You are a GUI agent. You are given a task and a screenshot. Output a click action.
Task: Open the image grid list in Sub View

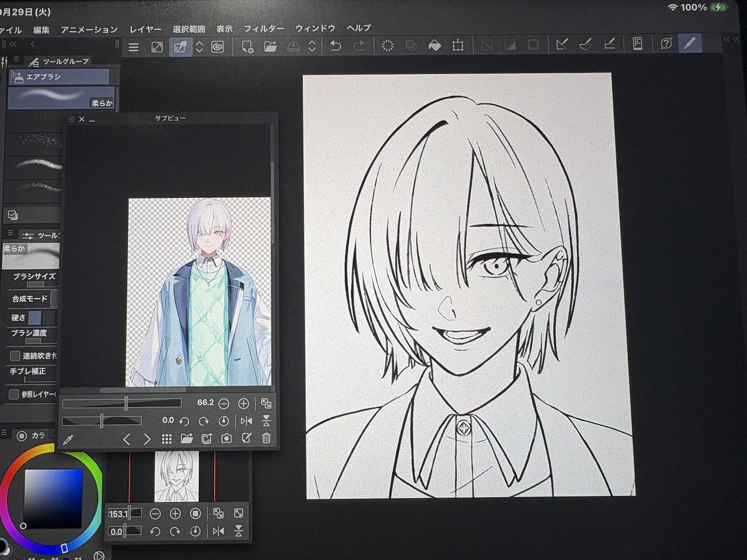167,439
